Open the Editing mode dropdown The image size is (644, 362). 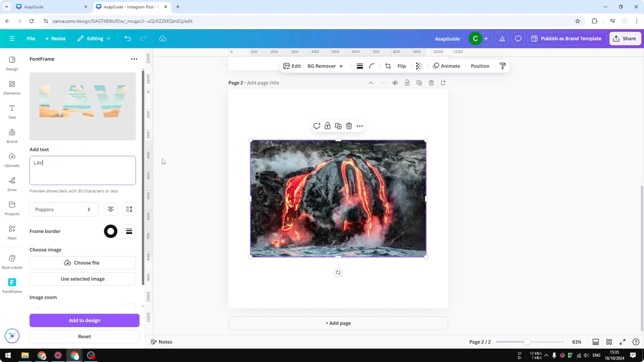point(94,38)
